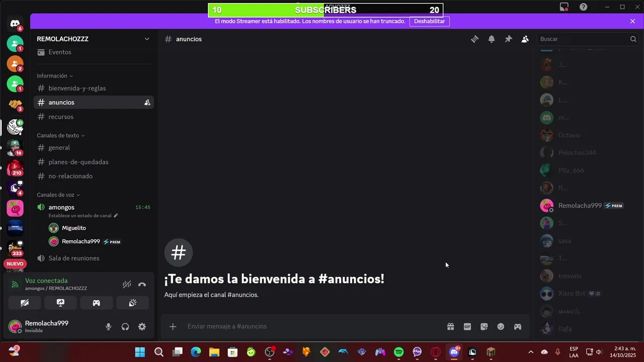
Task: Click the plus attachment button in message bar
Action: point(173,327)
